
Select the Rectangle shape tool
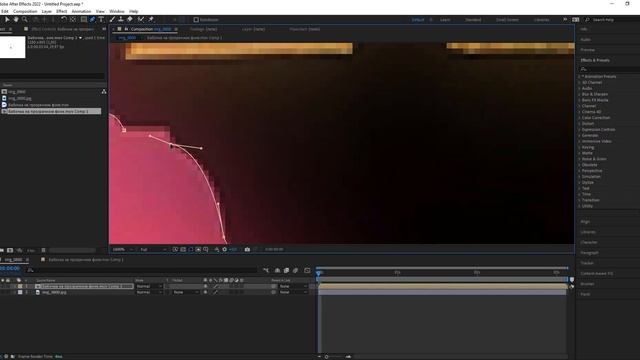pyautogui.click(x=84, y=19)
